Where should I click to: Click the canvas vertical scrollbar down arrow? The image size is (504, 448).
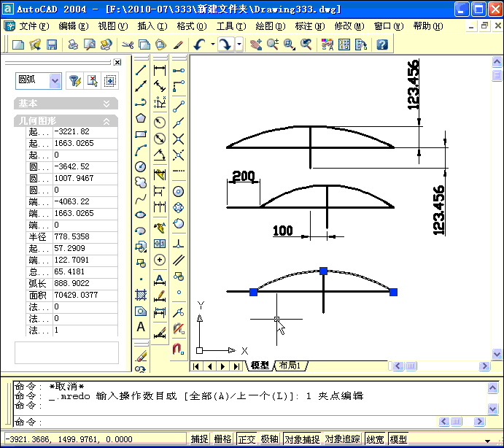point(497,354)
